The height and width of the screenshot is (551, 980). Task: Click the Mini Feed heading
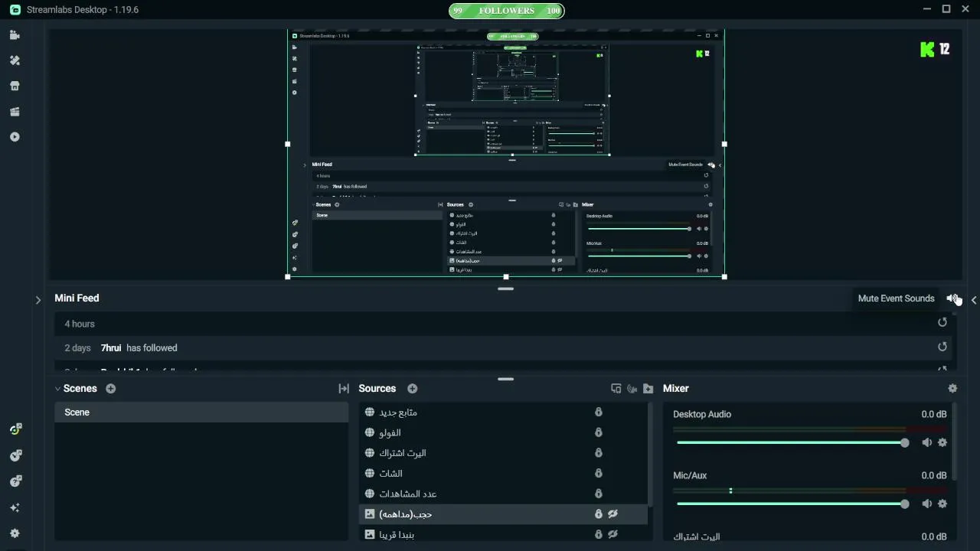[77, 298]
